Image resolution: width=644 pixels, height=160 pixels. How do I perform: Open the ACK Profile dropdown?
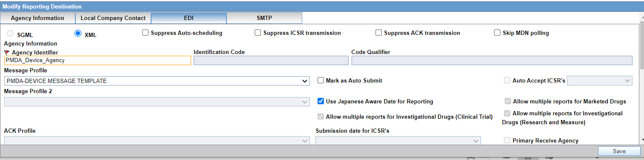click(157, 141)
